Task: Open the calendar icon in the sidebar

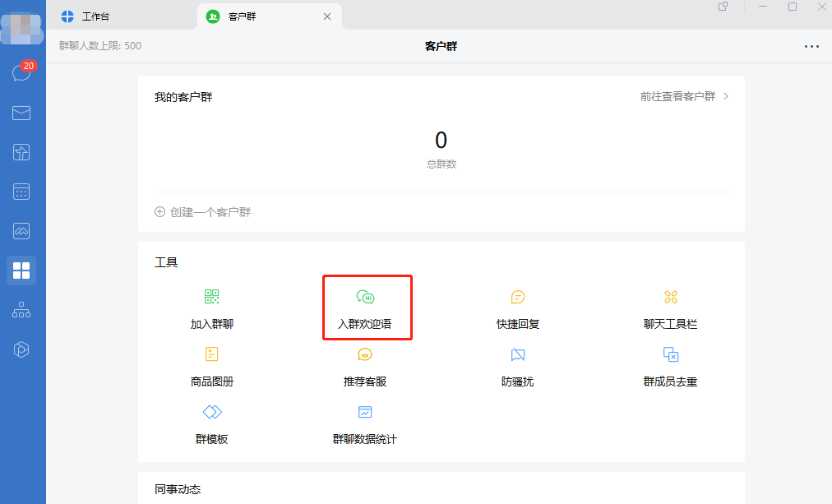Action: click(21, 192)
